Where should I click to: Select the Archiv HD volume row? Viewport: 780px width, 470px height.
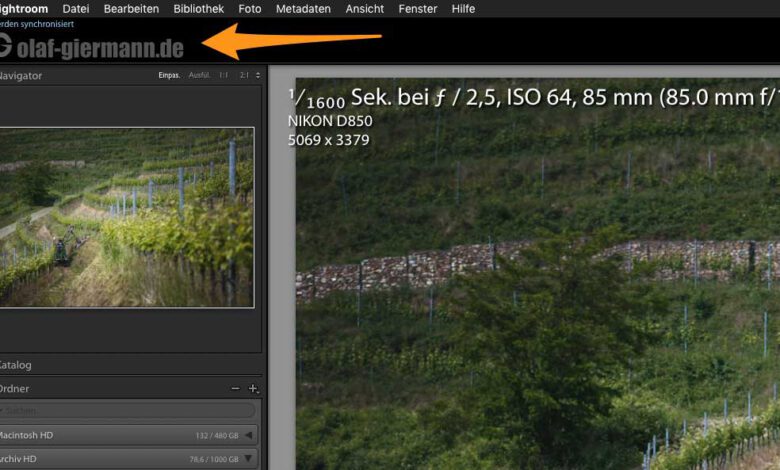click(128, 459)
